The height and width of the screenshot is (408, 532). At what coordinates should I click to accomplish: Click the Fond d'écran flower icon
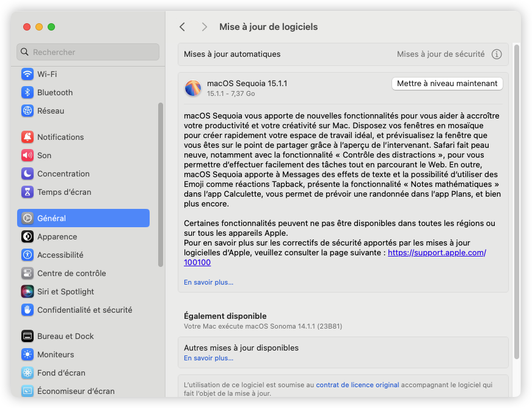27,373
